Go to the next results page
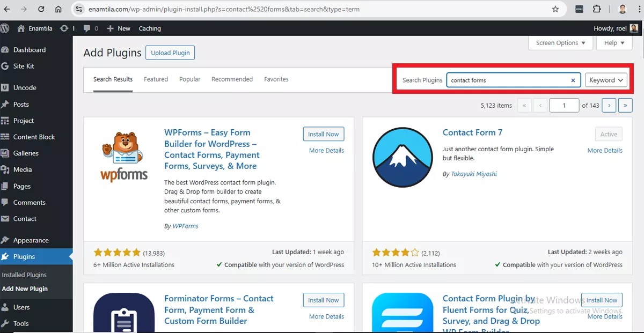The height and width of the screenshot is (333, 644). pyautogui.click(x=609, y=106)
